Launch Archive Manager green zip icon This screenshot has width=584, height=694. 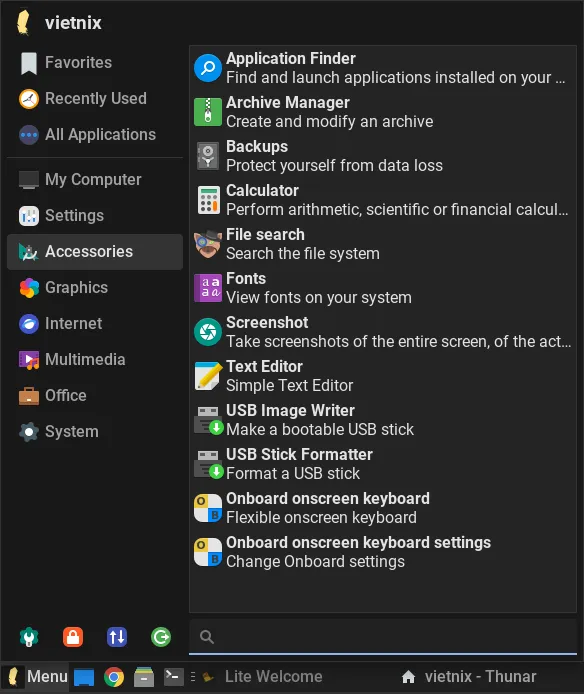click(x=208, y=112)
